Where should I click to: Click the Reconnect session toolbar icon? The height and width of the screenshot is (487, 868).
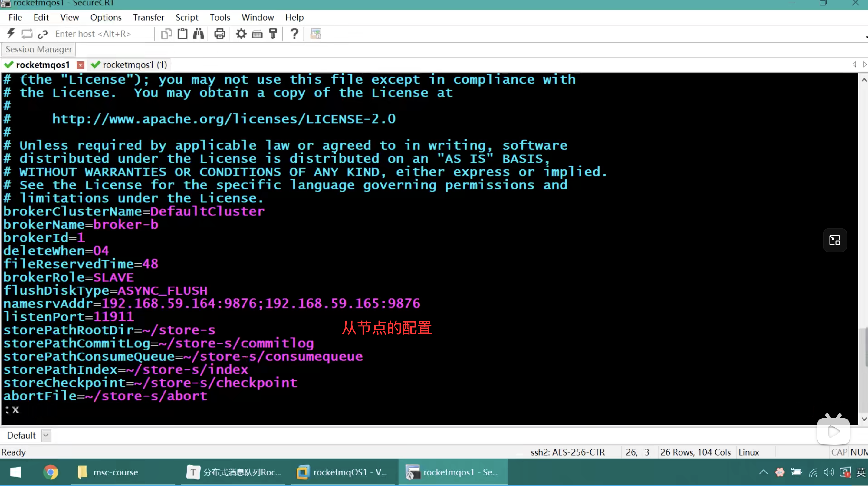pyautogui.click(x=27, y=34)
